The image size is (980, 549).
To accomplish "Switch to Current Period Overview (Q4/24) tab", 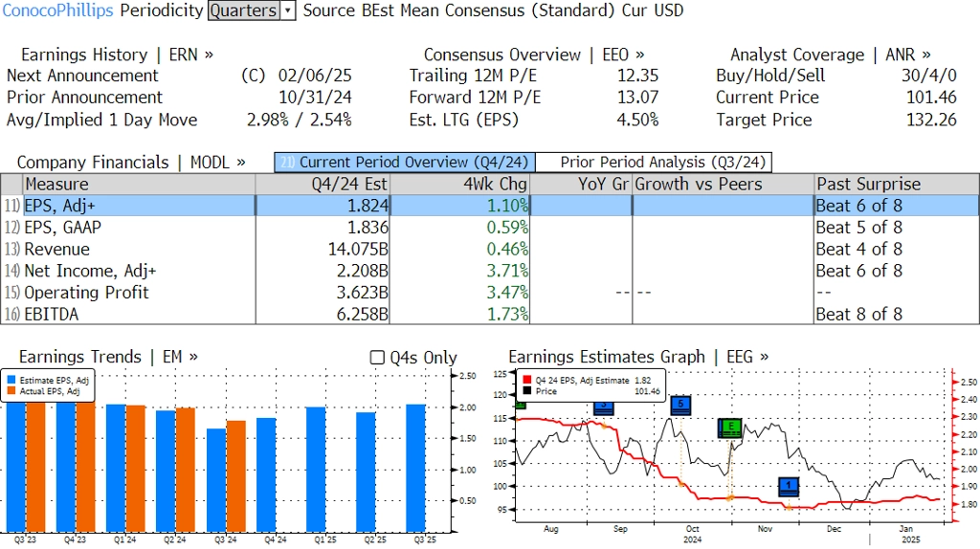I will [405, 163].
